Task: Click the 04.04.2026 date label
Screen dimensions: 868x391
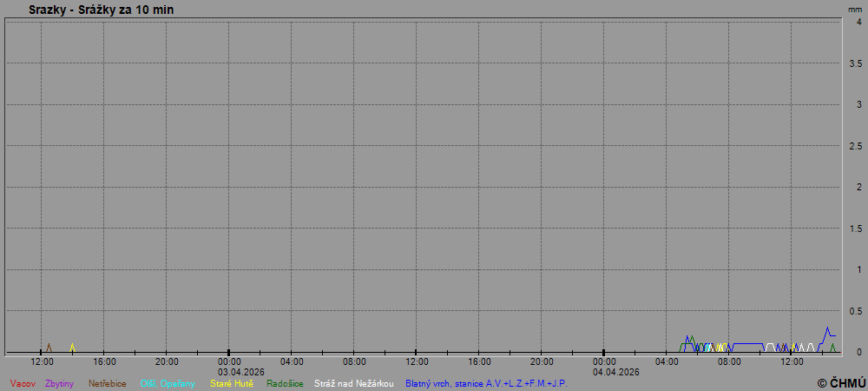Action: coord(616,372)
